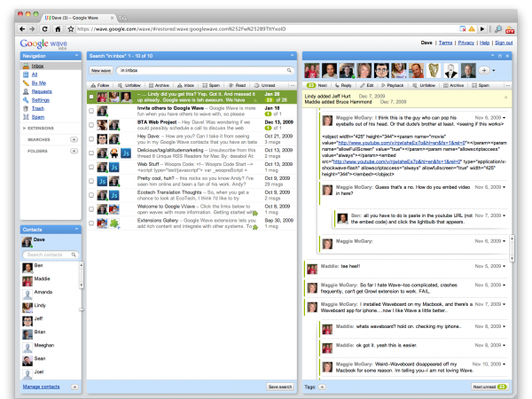
Task: Click Archive in the inbox toolbar
Action: point(159,85)
